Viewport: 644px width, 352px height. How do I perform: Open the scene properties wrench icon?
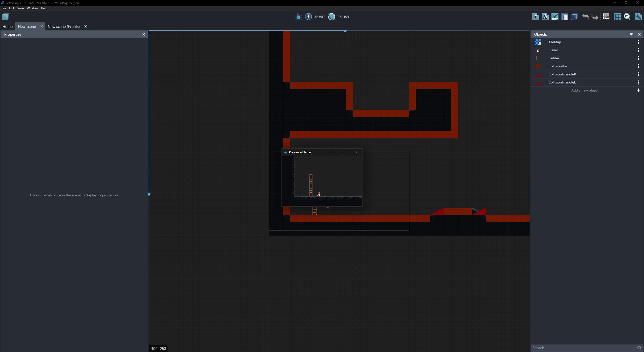pos(638,17)
